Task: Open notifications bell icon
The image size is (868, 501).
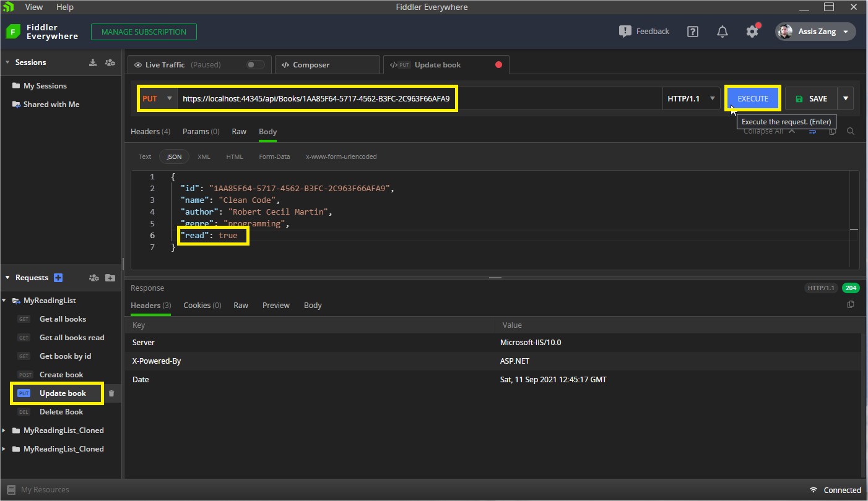Action: pos(722,32)
